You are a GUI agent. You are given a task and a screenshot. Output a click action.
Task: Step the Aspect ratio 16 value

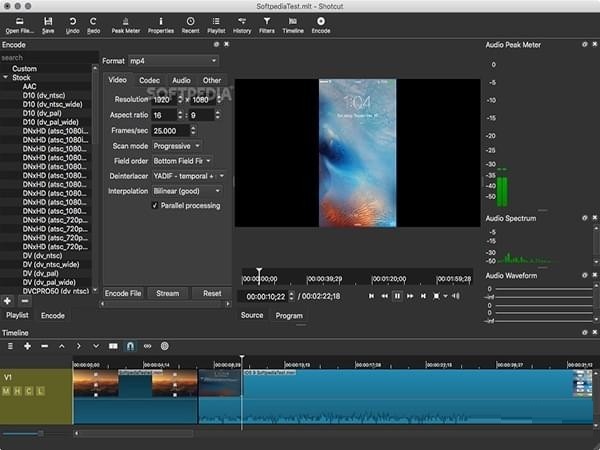pyautogui.click(x=180, y=115)
